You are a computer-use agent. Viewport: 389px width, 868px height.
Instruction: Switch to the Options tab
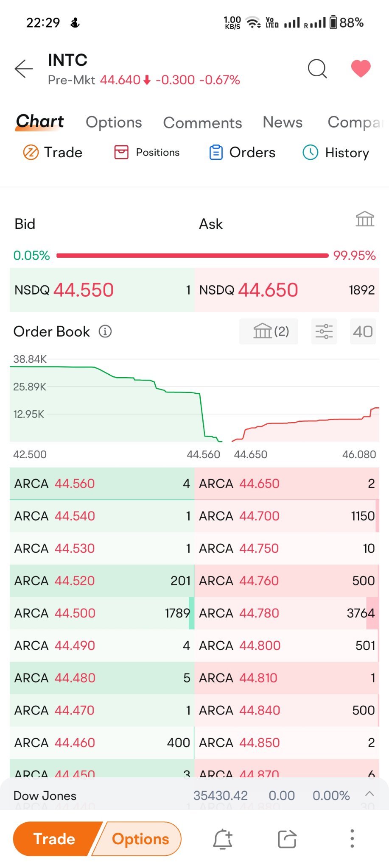coord(114,122)
